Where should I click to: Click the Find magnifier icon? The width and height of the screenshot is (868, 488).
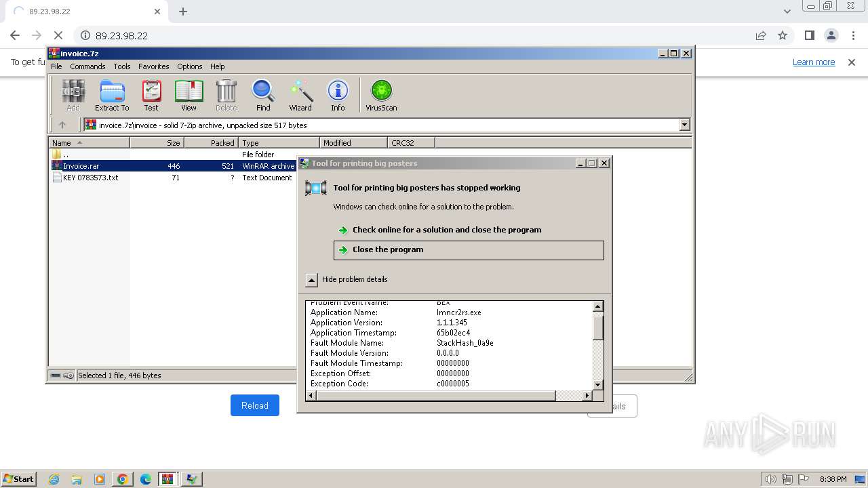click(x=263, y=95)
